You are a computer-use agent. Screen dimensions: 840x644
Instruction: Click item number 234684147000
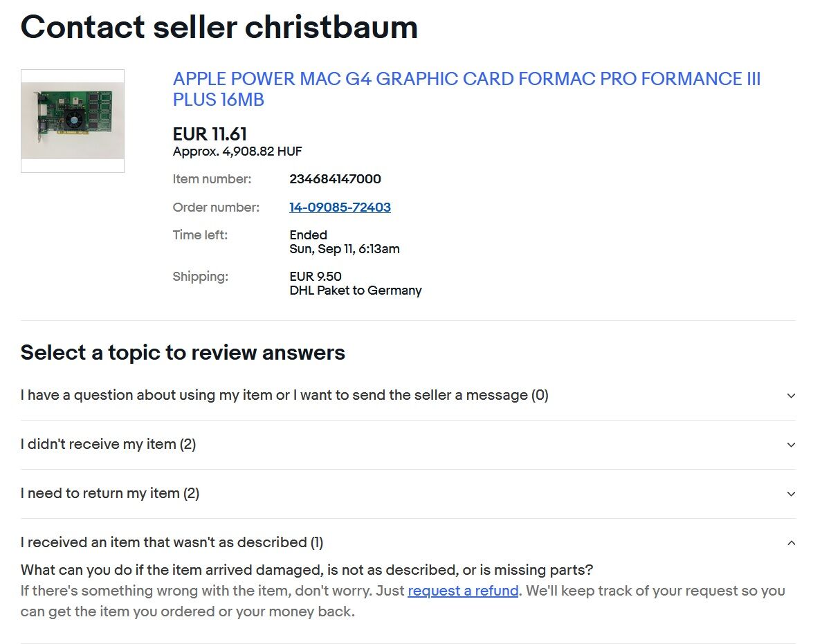[335, 179]
